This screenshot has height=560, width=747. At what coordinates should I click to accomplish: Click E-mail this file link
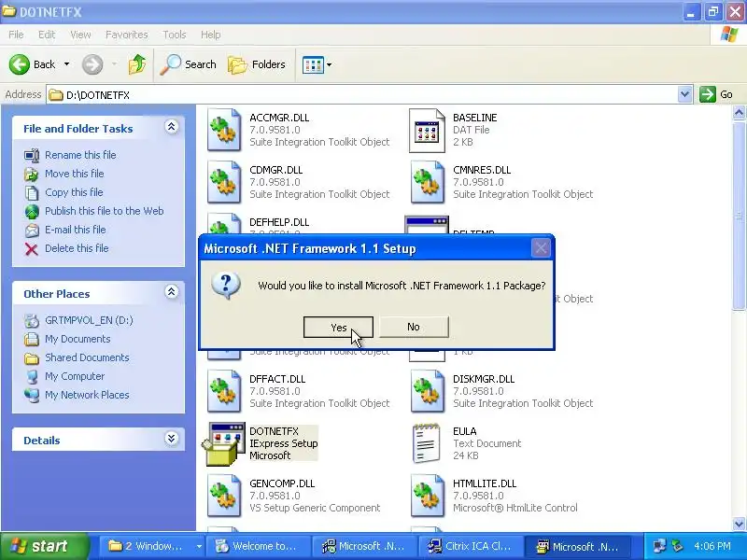76,230
